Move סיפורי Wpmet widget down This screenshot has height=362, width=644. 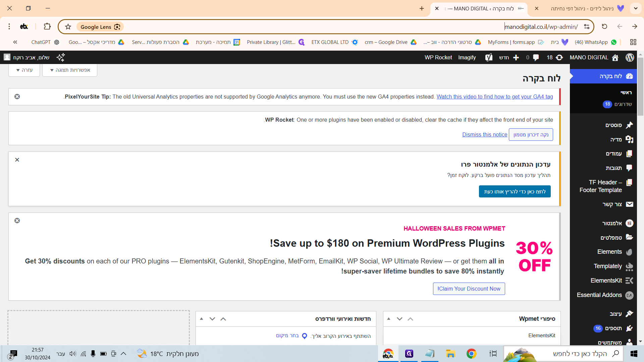tap(399, 319)
